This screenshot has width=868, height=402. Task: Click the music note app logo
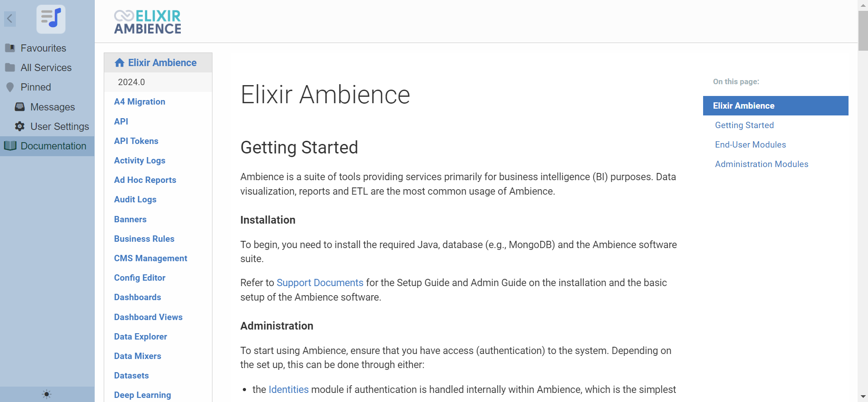point(51,19)
